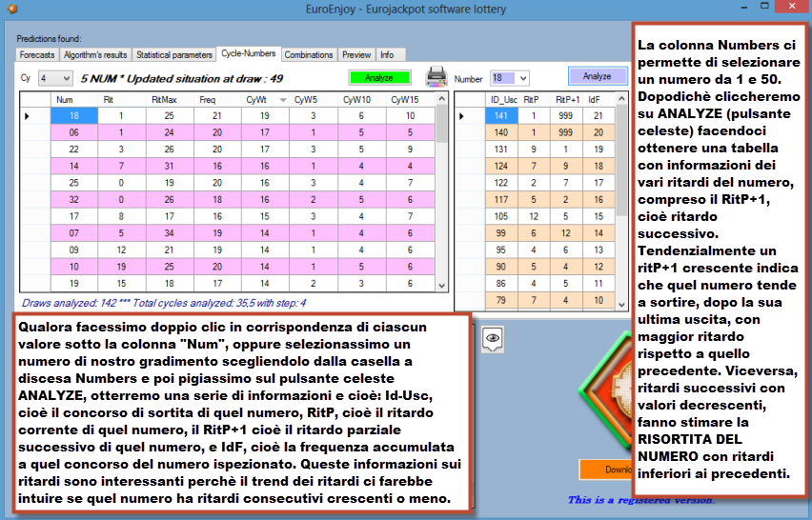Go to the Combinations tab
Screen dimensions: 812x520
point(309,55)
